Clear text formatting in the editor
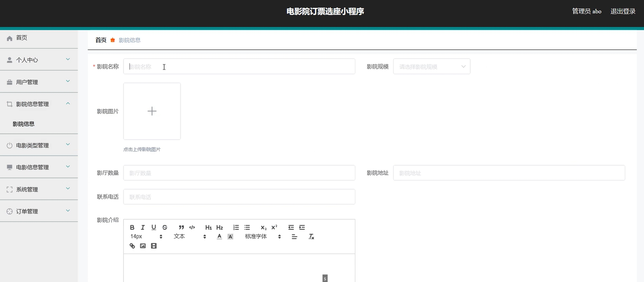Viewport: 644px width, 282px height. click(311, 237)
